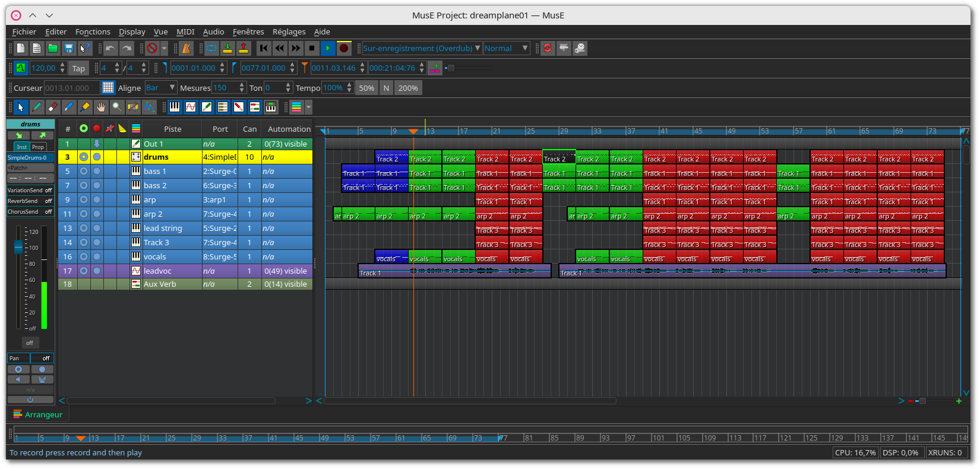The width and height of the screenshot is (980, 469).
Task: Open the Editer menu
Action: (x=56, y=31)
